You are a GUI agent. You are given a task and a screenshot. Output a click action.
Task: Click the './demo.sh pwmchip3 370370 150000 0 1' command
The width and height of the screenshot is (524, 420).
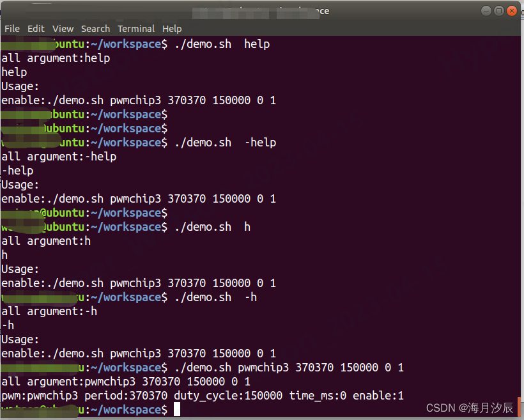click(286, 367)
